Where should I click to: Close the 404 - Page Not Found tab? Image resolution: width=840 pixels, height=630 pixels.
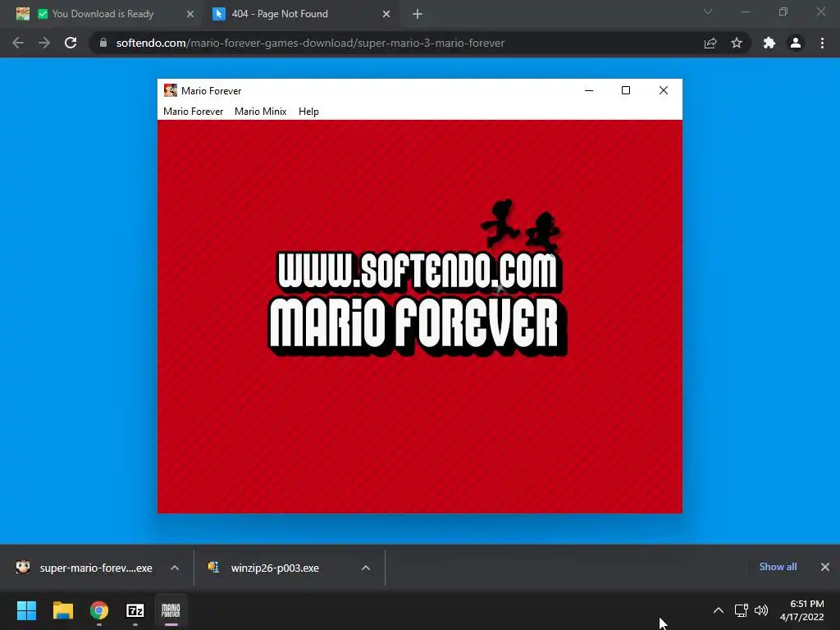[386, 14]
